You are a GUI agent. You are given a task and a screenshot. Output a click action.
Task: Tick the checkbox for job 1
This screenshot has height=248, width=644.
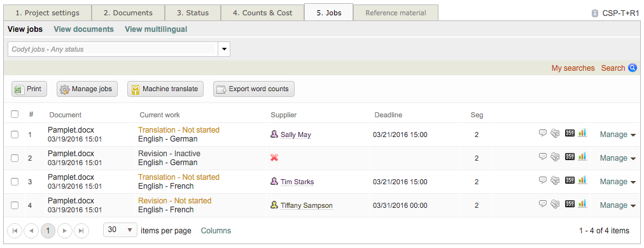click(x=15, y=135)
